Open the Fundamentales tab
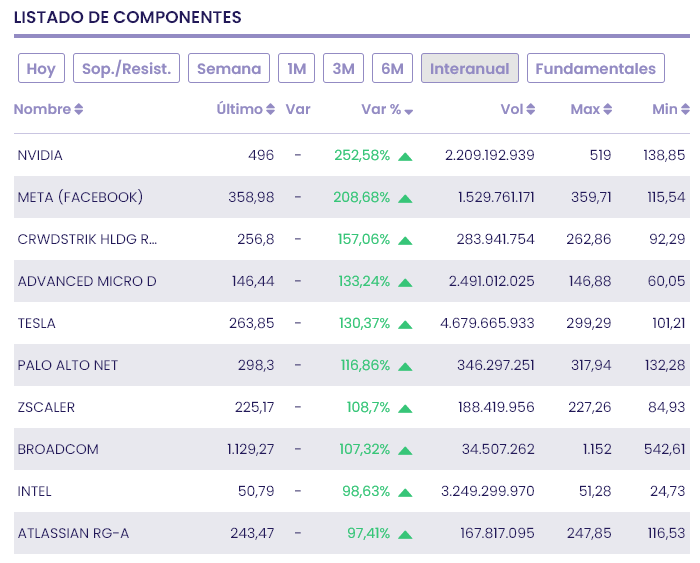 click(x=595, y=69)
